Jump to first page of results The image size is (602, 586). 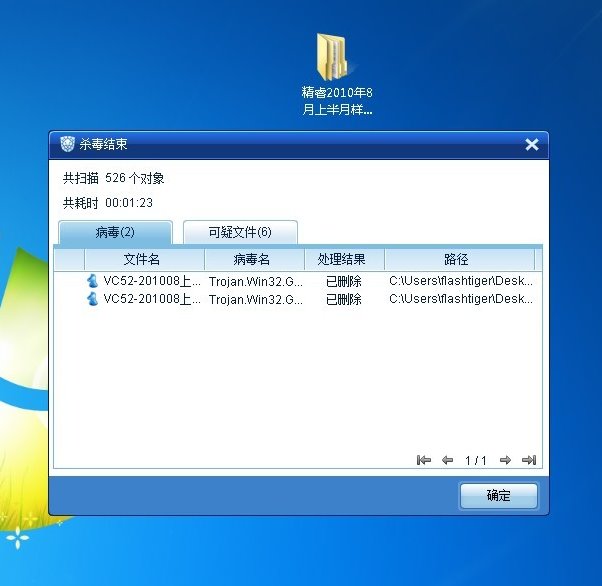(x=423, y=460)
